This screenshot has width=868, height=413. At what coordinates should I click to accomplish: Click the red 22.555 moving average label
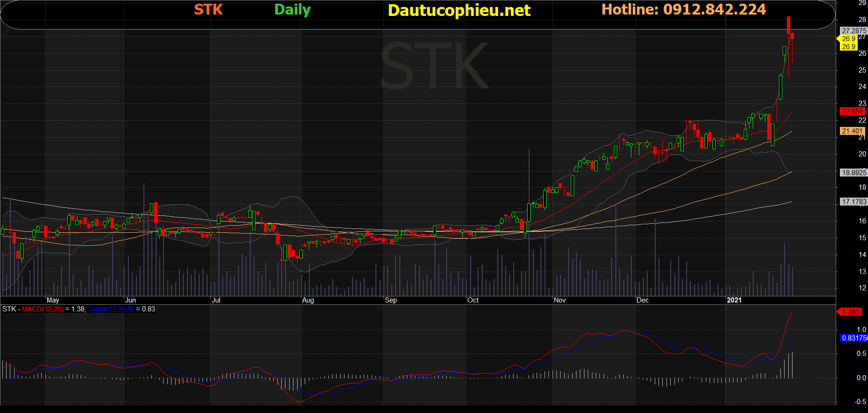point(852,111)
